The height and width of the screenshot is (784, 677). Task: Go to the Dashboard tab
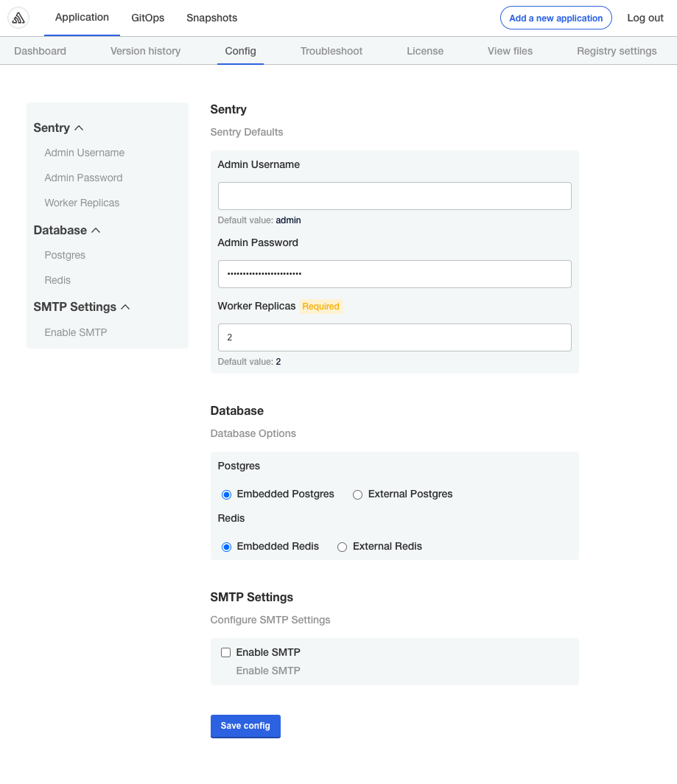pyautogui.click(x=40, y=51)
